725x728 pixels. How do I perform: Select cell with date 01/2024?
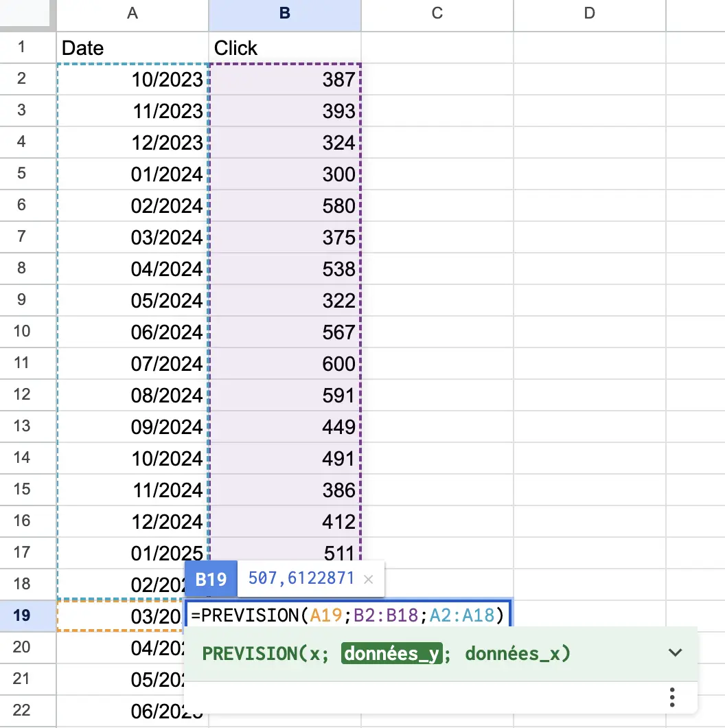(x=133, y=174)
